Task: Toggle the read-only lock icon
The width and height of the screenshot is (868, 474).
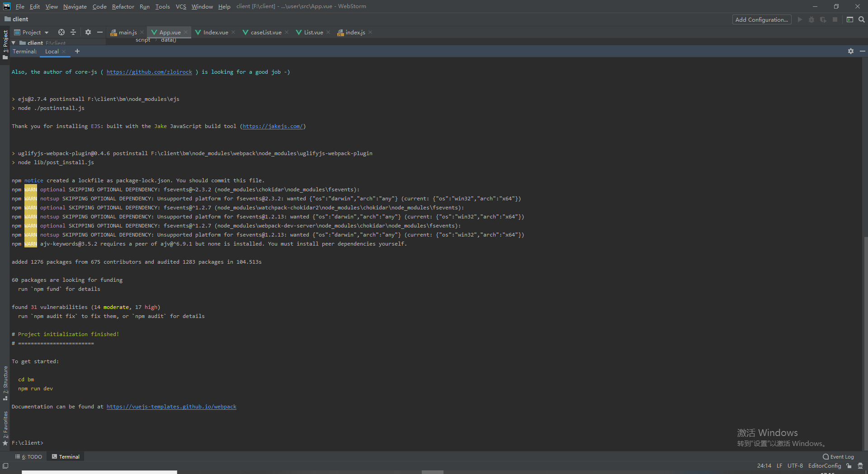Action: pos(849,466)
